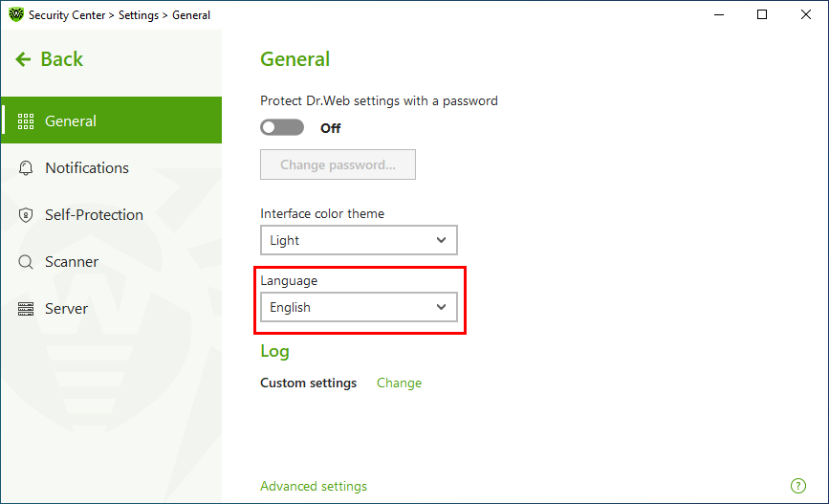Open the Interface color theme dropdown
829x504 pixels.
[x=359, y=240]
